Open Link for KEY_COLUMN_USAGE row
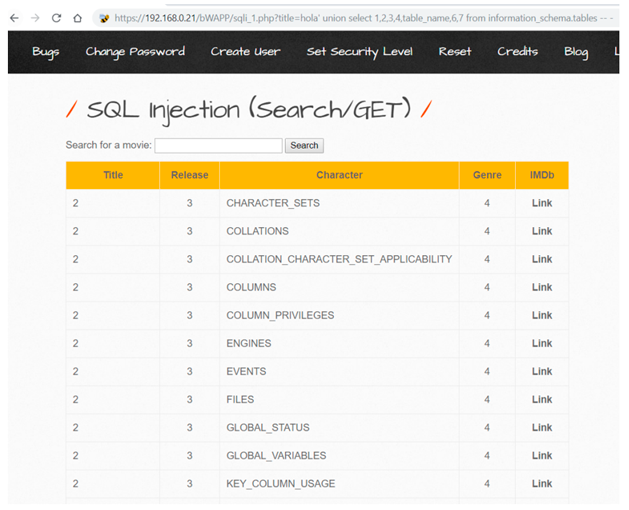The height and width of the screenshot is (510, 629). pos(541,484)
